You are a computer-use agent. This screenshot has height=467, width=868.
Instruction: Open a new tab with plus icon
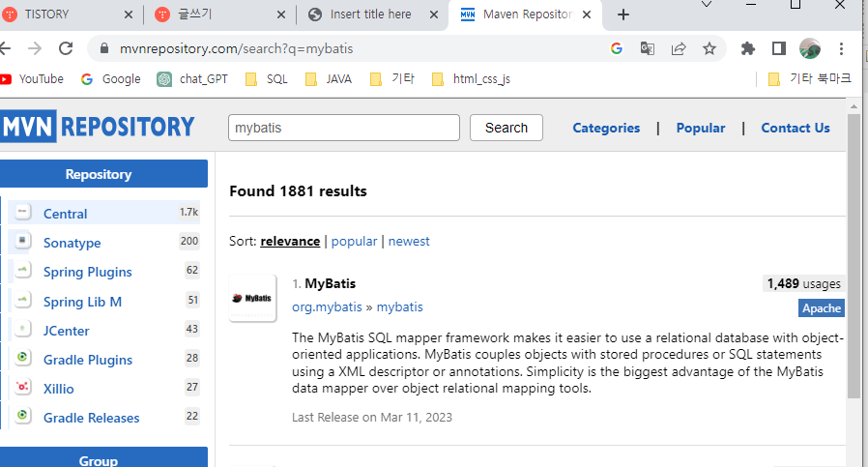[x=623, y=15]
